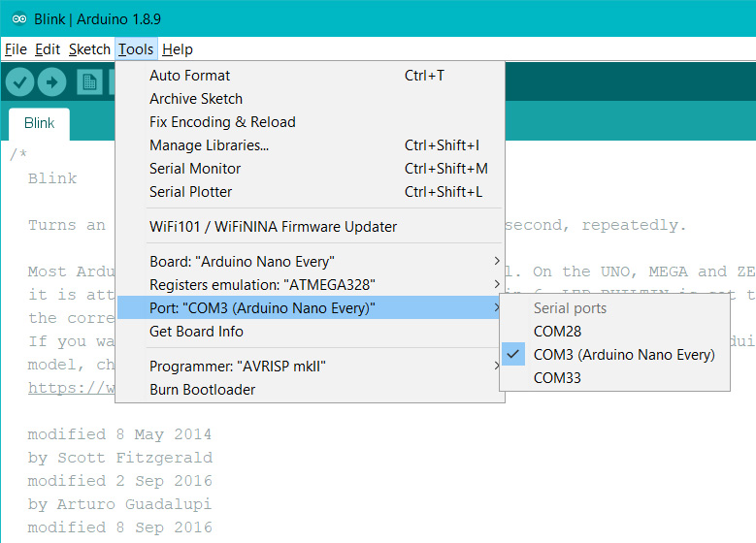Click Get Board Info

(x=310, y=332)
